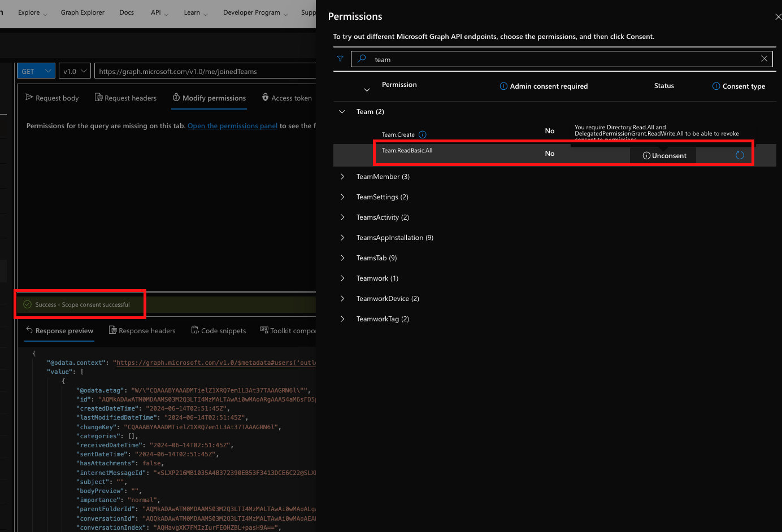This screenshot has width=782, height=532.
Task: Select Docs in the top navigation
Action: pyautogui.click(x=127, y=12)
